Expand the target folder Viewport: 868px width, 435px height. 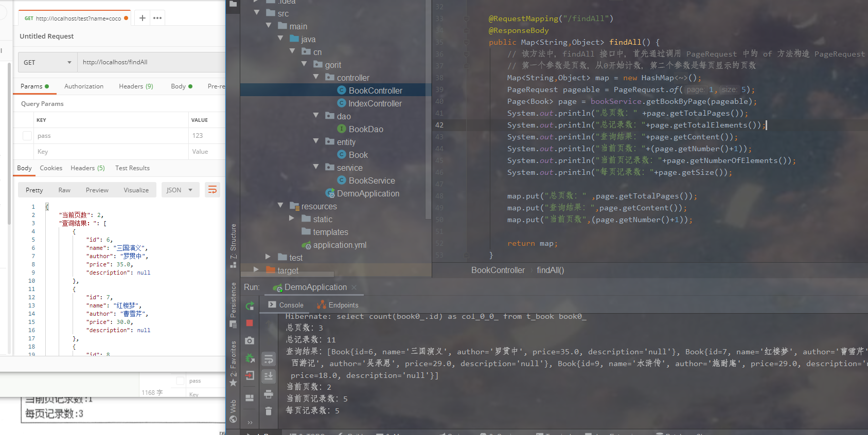[256, 269]
